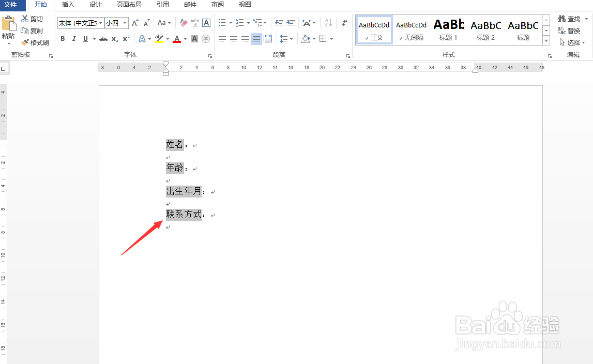Select the Copy (复制) icon
Viewport: 593px width, 364px height.
[24, 30]
